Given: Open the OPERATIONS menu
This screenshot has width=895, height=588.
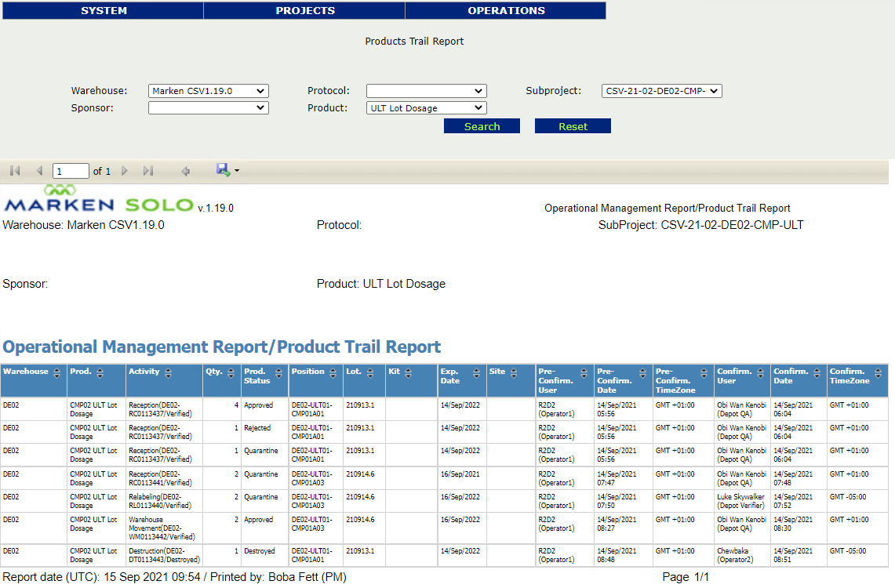Looking at the screenshot, I should (506, 10).
